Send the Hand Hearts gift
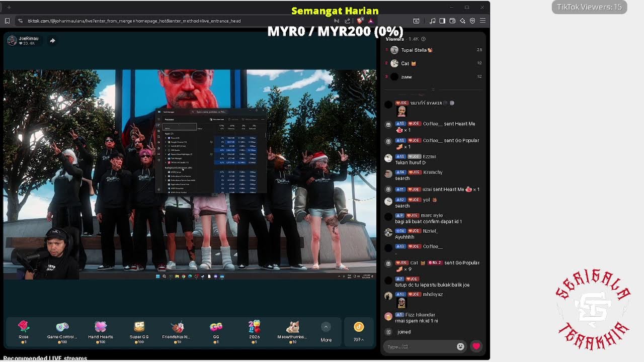 coord(101,332)
